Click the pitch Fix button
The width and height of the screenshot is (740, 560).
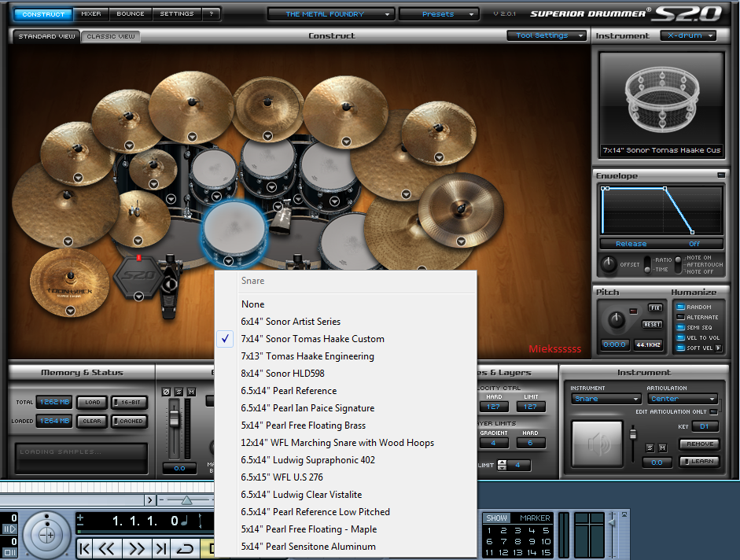pyautogui.click(x=655, y=308)
